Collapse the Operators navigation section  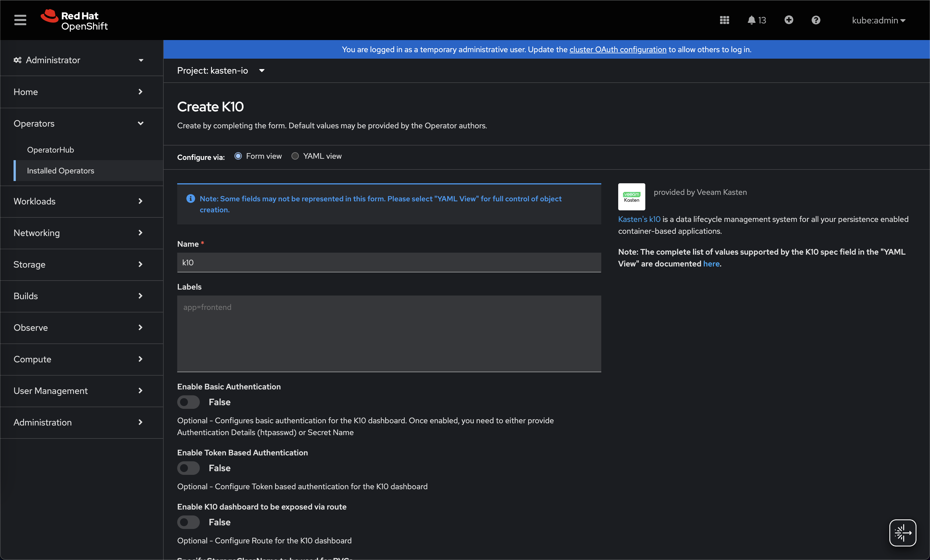[82, 123]
